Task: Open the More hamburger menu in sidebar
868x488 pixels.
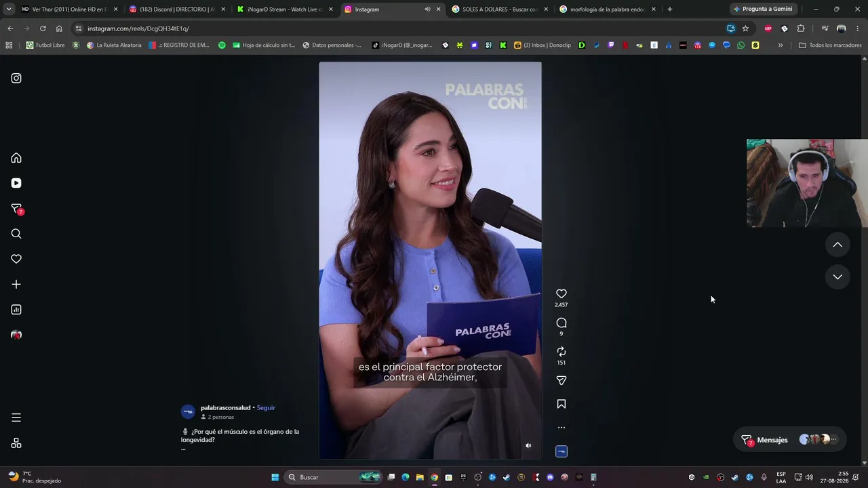Action: click(16, 418)
